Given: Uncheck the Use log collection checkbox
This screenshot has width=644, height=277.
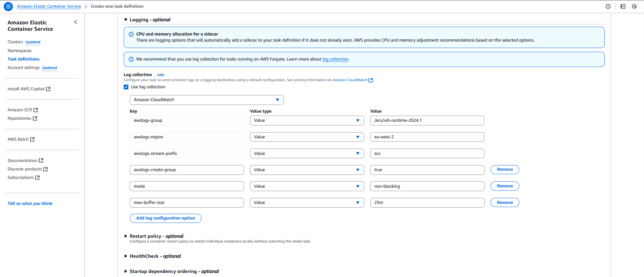Looking at the screenshot, I should coord(126,87).
